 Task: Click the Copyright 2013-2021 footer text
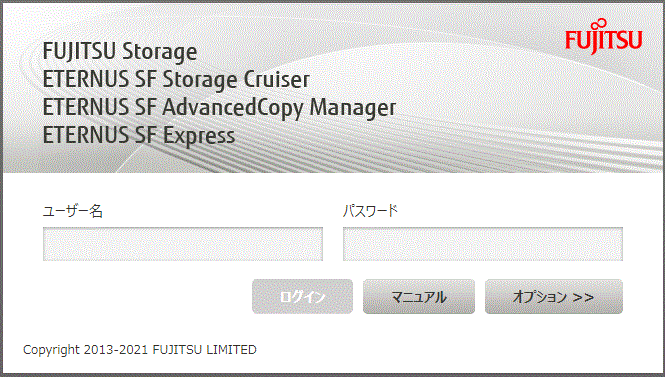click(85, 350)
